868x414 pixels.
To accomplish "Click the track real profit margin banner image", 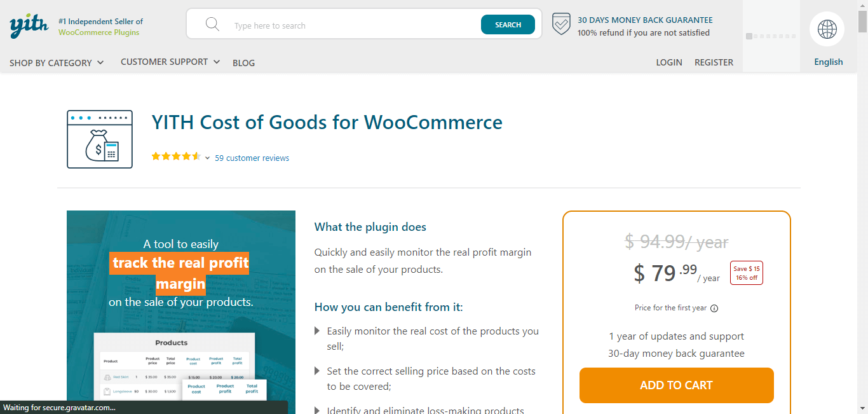I will click(181, 312).
